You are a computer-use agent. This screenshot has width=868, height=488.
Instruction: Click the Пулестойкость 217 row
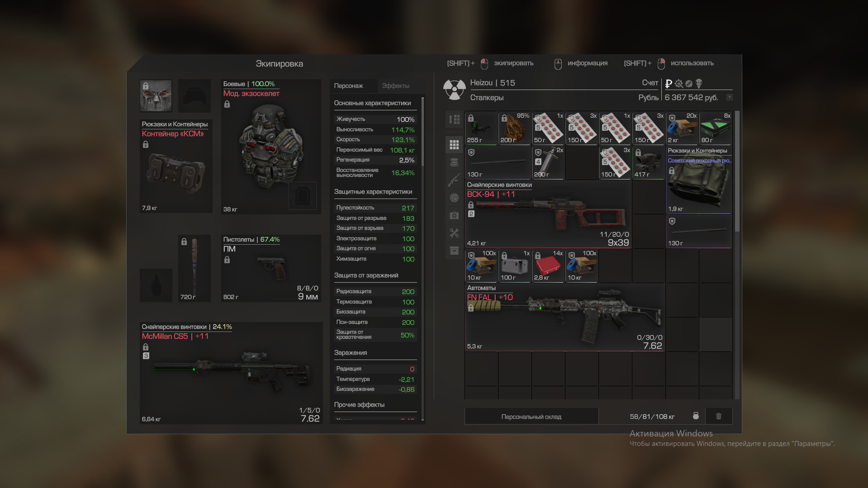coord(375,208)
